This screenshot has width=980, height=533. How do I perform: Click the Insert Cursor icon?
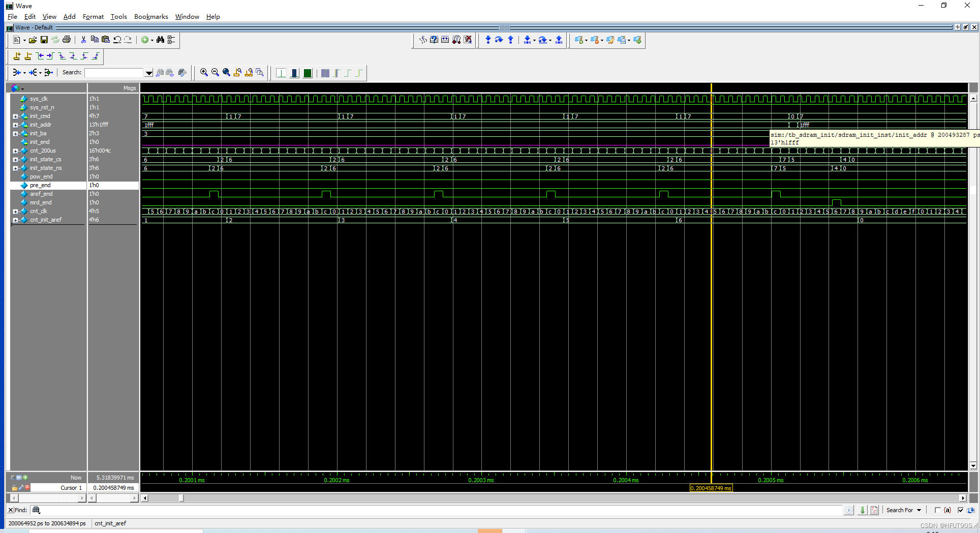(17, 56)
